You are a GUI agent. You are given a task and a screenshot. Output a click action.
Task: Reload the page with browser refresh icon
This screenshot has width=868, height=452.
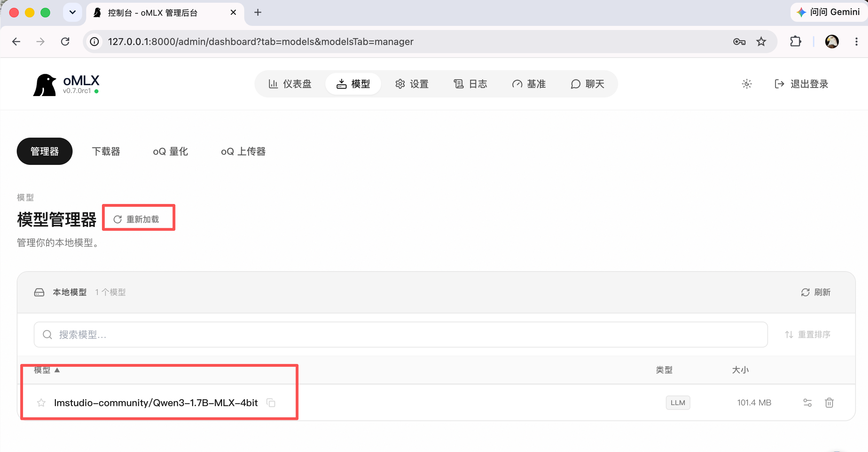(65, 42)
